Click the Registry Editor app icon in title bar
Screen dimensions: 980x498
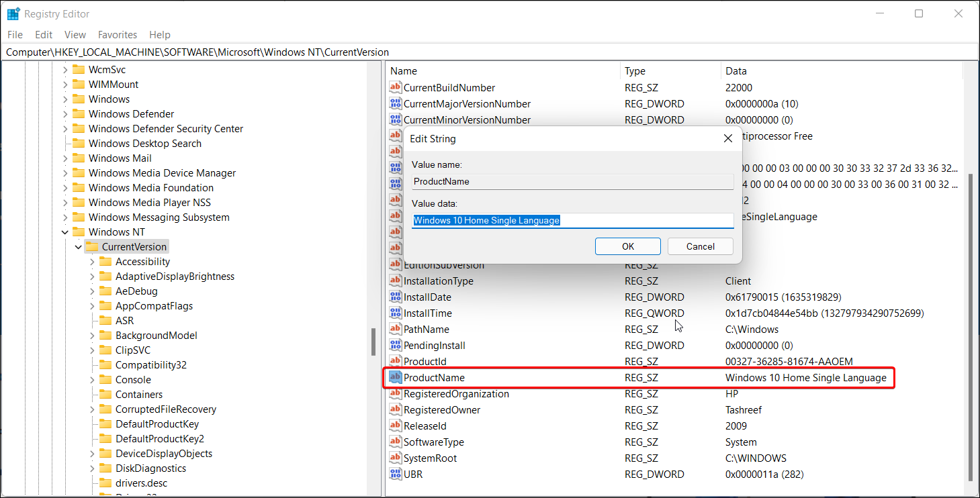click(x=13, y=13)
